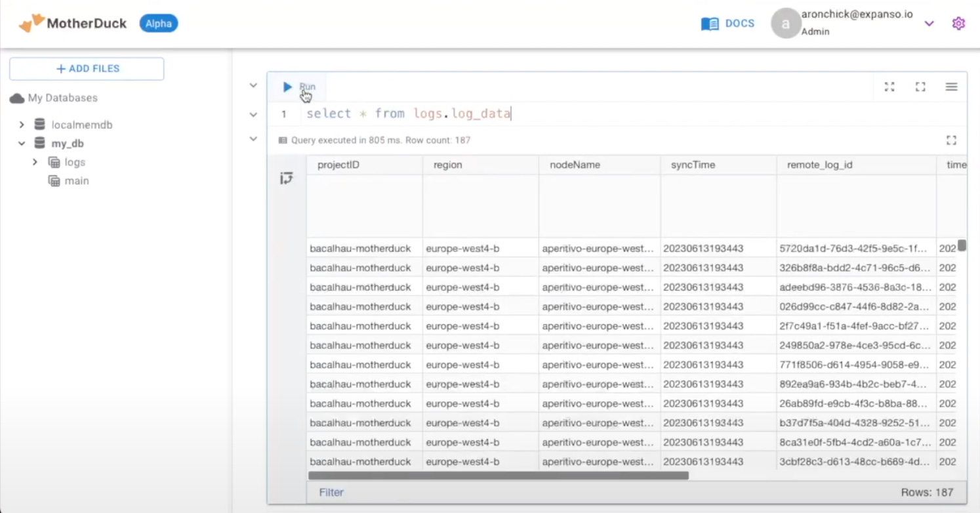Select cell 2f7c49a1-f51a-4fef-9acc-bf27...
The width and height of the screenshot is (980, 513).
(857, 326)
